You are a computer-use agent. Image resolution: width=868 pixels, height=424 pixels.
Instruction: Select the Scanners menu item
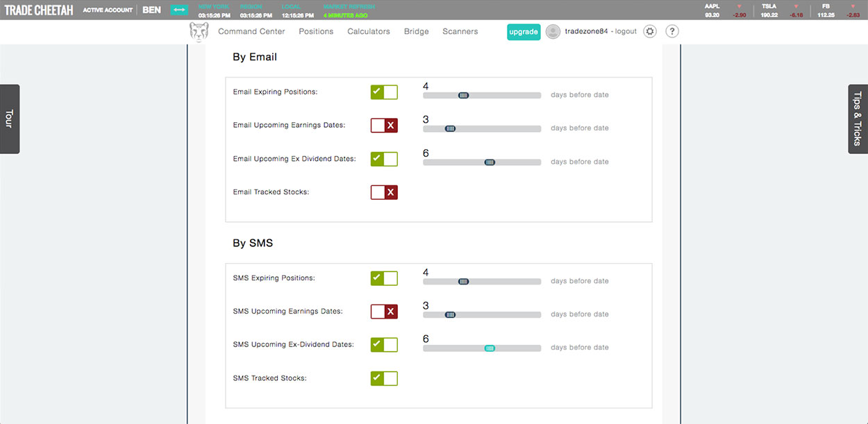pyautogui.click(x=460, y=31)
